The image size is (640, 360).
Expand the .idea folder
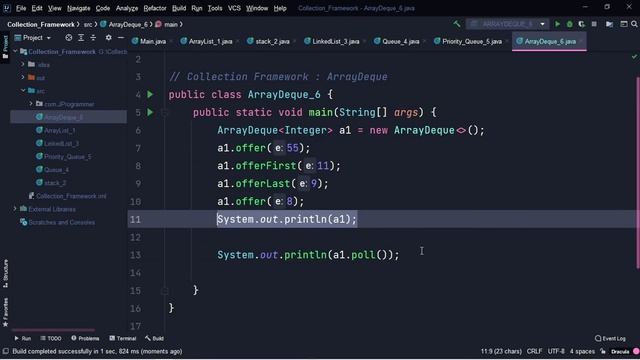(x=23, y=64)
